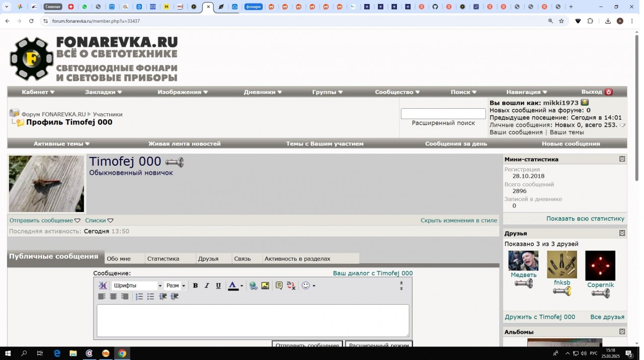Click Скрыть изменения в стиле
Image resolution: width=644 pixels, height=360 pixels.
tap(459, 221)
